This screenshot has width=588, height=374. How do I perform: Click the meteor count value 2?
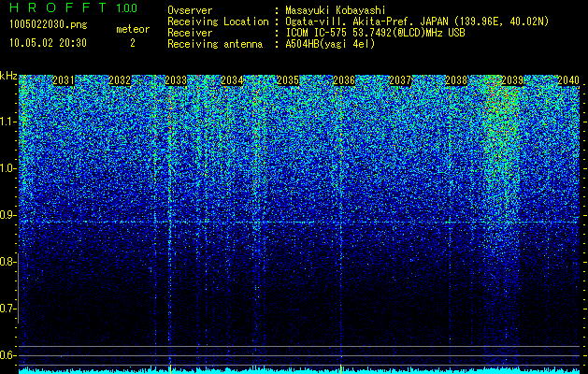click(x=133, y=43)
